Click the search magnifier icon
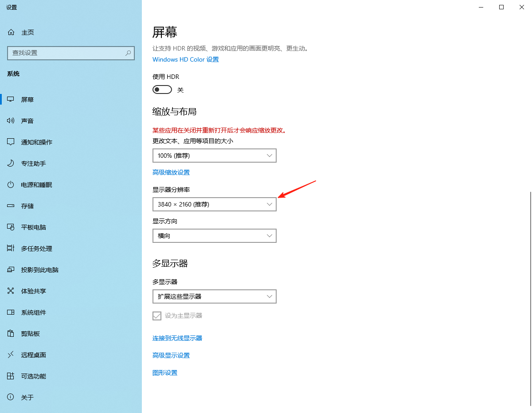532x413 pixels. pyautogui.click(x=128, y=53)
